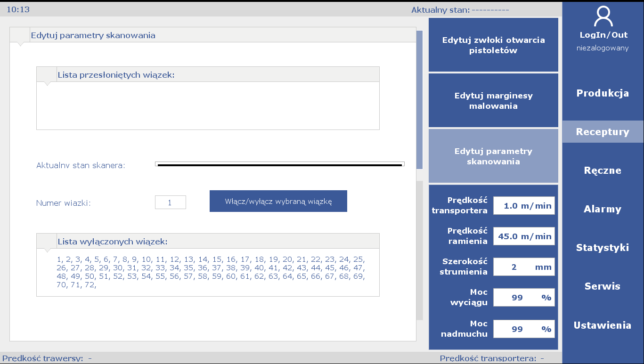Click the Aktualny stan skanera label
The image size is (644, 364).
[81, 165]
